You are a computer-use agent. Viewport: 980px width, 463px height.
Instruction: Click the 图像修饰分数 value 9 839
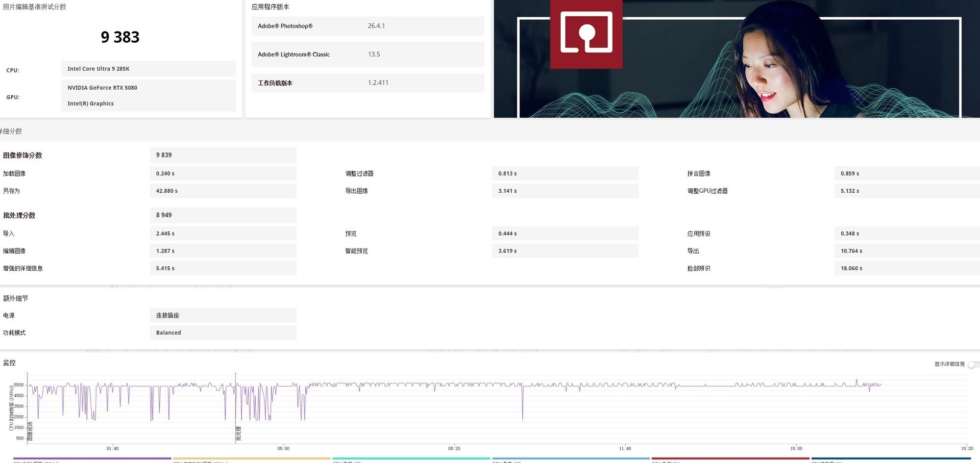222,155
